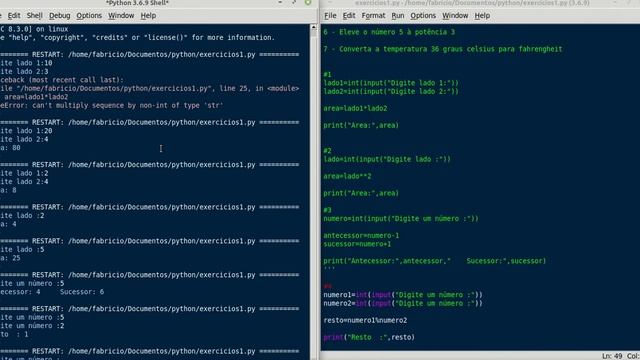Click the 'str' type error message in shell
This screenshot has width=640, height=360.
[111, 105]
